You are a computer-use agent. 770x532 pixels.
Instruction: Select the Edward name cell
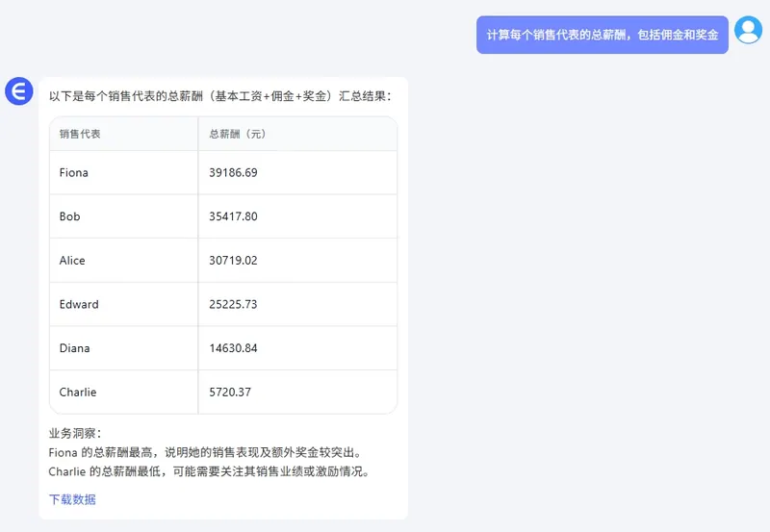coord(79,304)
